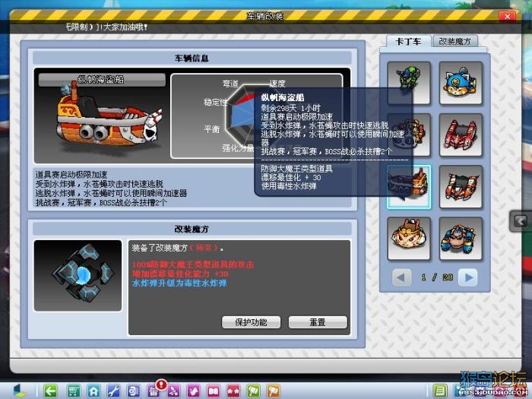
Task: Click the 平衡 stat label
Action: [x=212, y=129]
